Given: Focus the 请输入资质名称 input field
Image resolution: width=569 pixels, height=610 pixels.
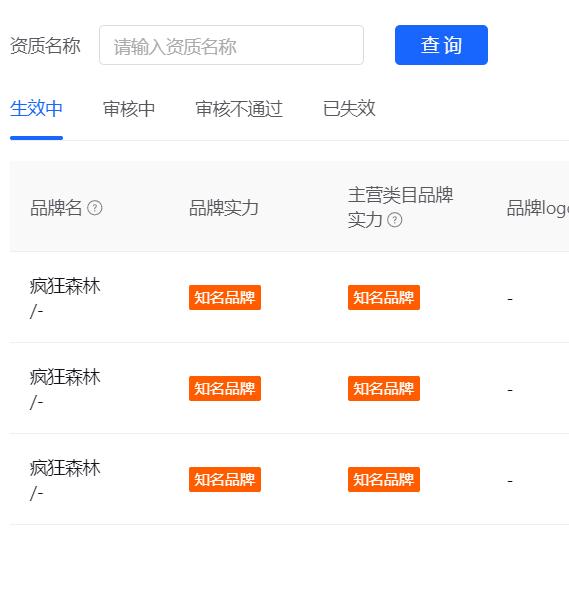Looking at the screenshot, I should click(x=231, y=45).
